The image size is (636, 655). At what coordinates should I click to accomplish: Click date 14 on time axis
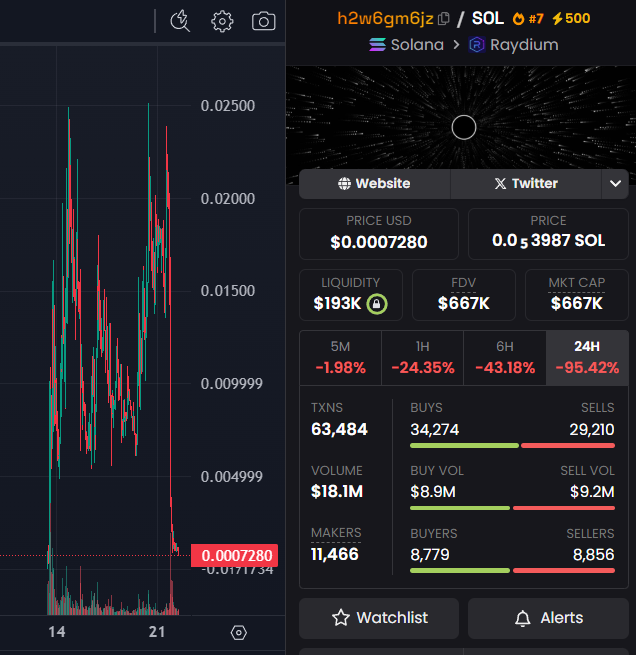pyautogui.click(x=57, y=632)
